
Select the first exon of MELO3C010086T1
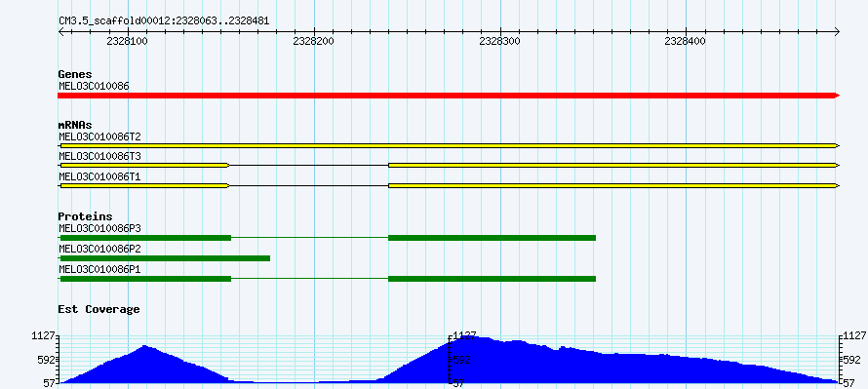[x=144, y=186]
